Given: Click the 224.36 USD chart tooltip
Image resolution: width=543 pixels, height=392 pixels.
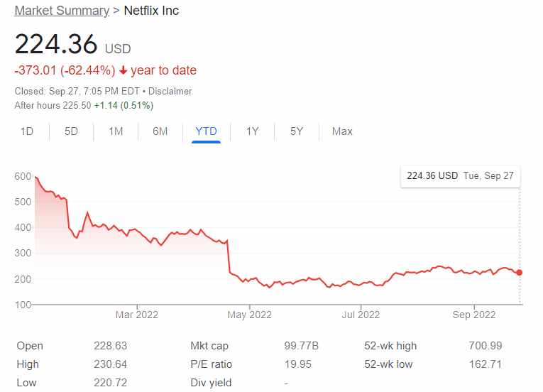Looking at the screenshot, I should [x=460, y=176].
